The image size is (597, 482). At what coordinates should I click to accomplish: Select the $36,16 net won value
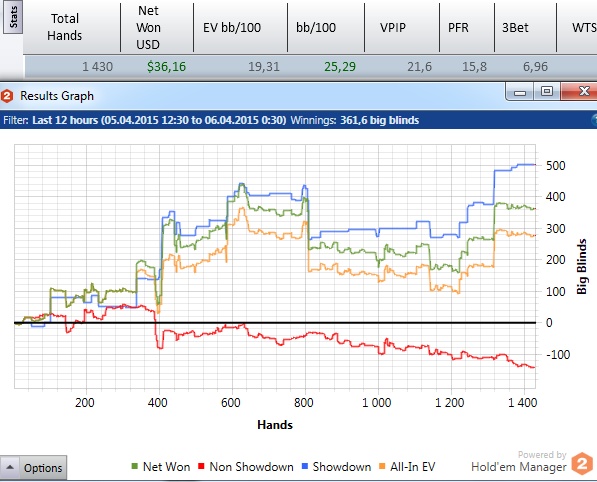(x=166, y=67)
